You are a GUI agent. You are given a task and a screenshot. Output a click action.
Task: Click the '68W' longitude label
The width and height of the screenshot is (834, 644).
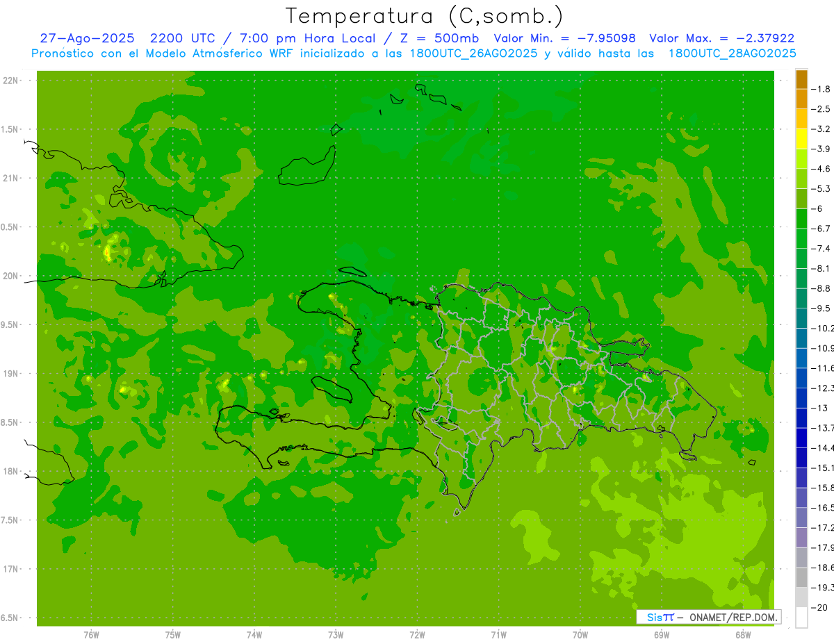click(743, 634)
